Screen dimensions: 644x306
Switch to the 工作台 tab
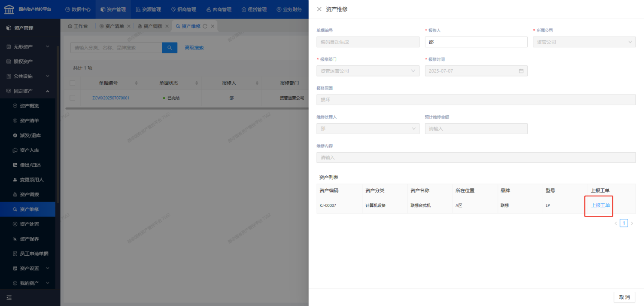click(x=78, y=26)
